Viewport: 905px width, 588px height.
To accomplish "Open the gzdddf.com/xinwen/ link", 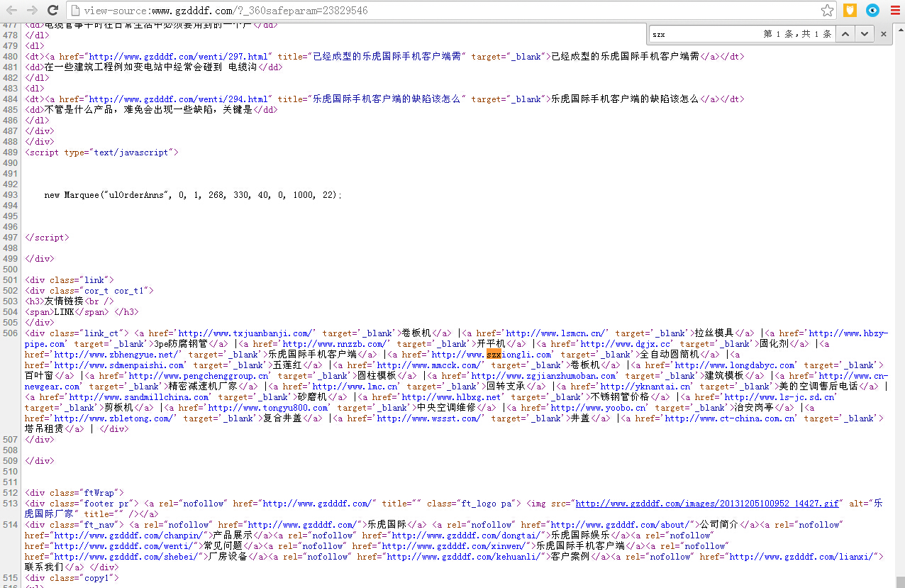I will tap(453, 546).
